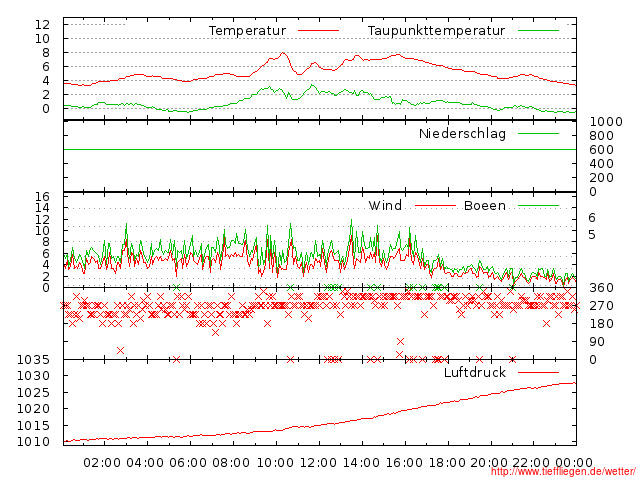The width and height of the screenshot is (640, 480).
Task: Click the 800 precipitation axis value
Action: click(602, 136)
